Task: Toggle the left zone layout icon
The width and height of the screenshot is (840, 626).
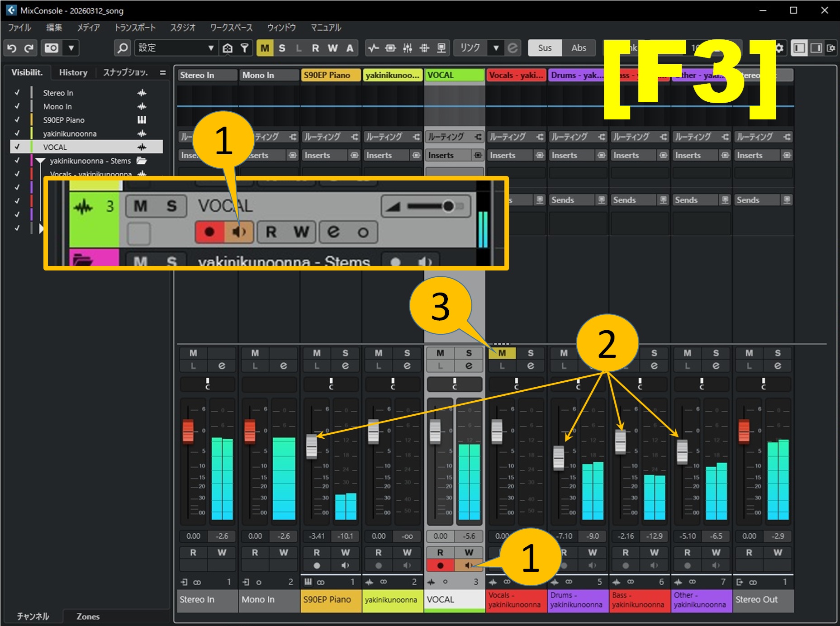Action: (799, 48)
